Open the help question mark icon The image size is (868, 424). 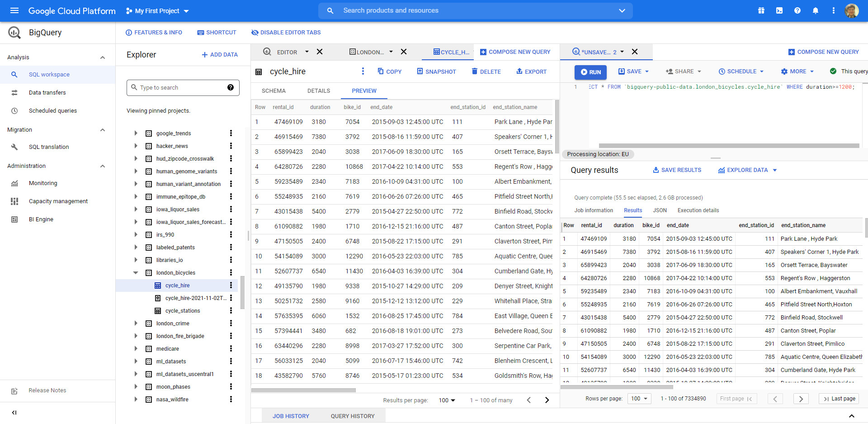(x=797, y=10)
